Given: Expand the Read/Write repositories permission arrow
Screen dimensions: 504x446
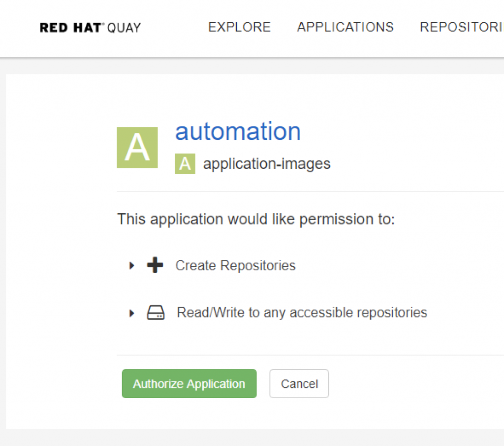Looking at the screenshot, I should click(131, 313).
